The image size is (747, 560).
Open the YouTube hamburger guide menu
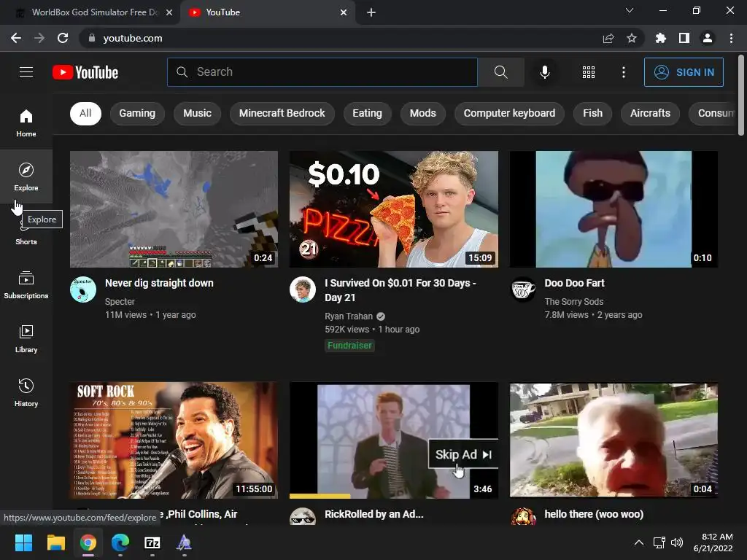click(26, 72)
